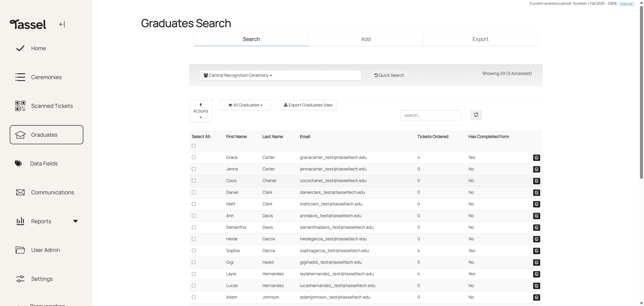Viewport: 644px width, 306px height.
Task: Click into the graduates search field
Action: click(431, 115)
